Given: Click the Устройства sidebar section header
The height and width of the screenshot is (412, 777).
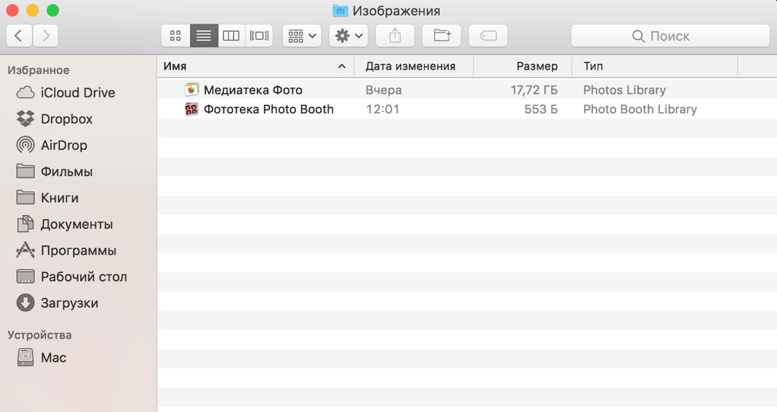Looking at the screenshot, I should pos(39,335).
